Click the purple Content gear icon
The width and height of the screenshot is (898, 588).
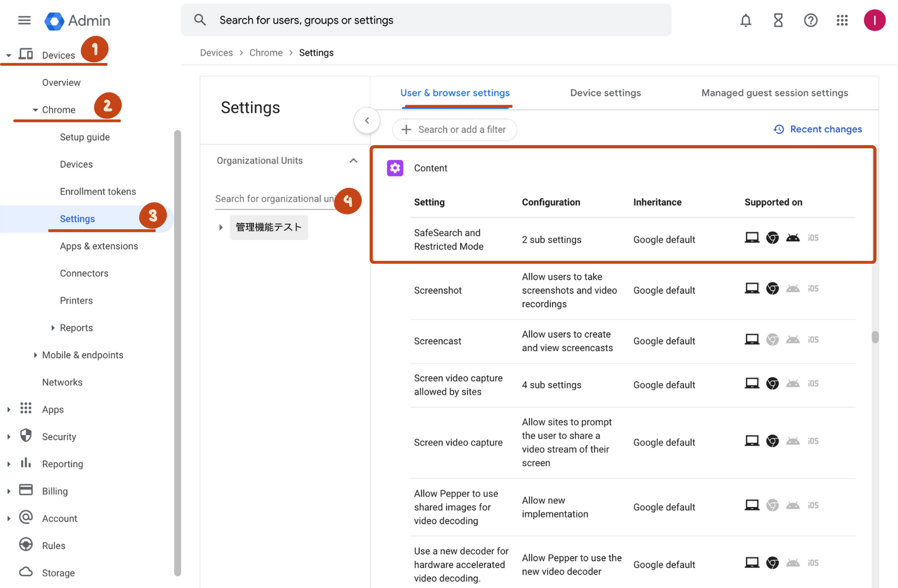pyautogui.click(x=395, y=168)
